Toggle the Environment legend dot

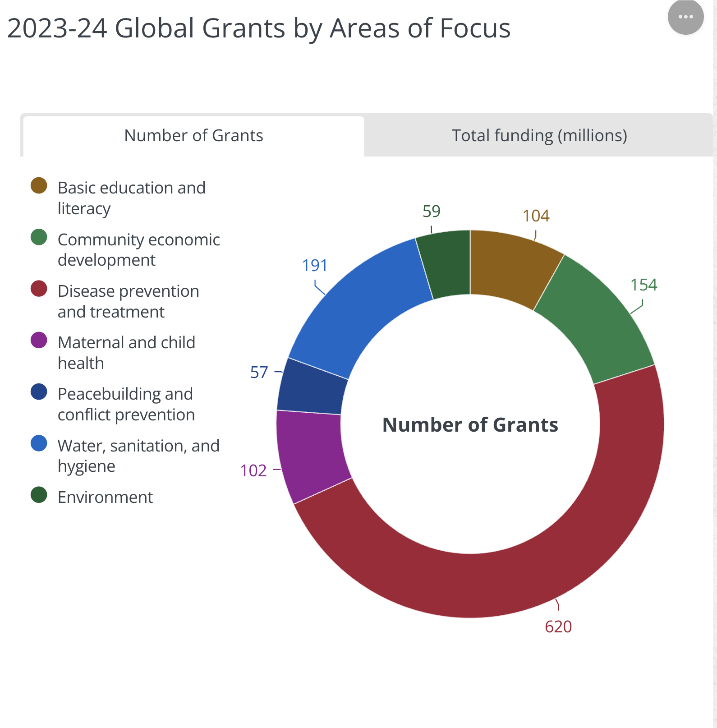[39, 495]
